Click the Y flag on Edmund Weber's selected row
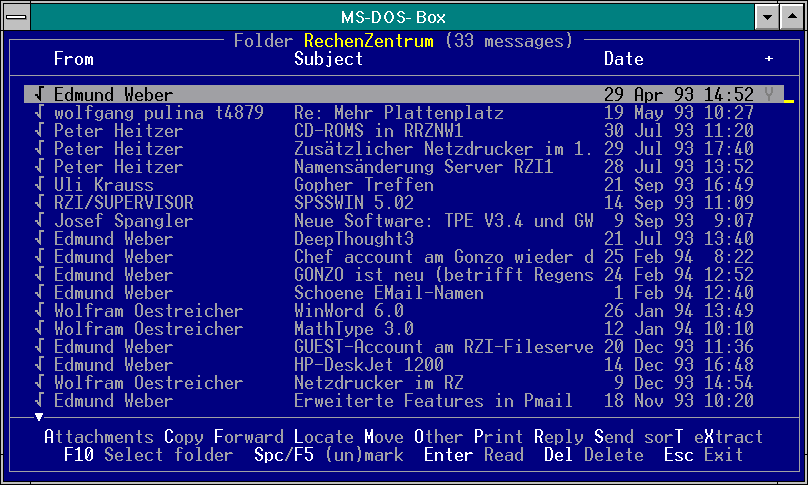The image size is (808, 485). click(769, 95)
